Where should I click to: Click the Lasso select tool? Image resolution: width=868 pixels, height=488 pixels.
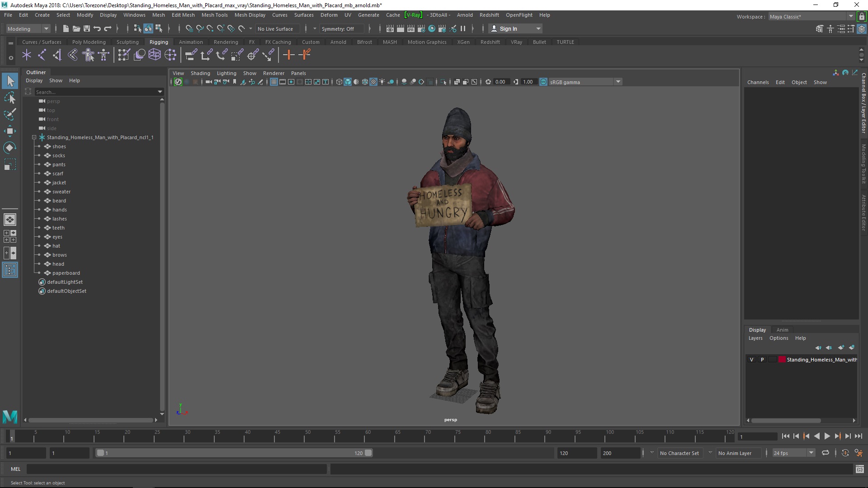point(9,98)
